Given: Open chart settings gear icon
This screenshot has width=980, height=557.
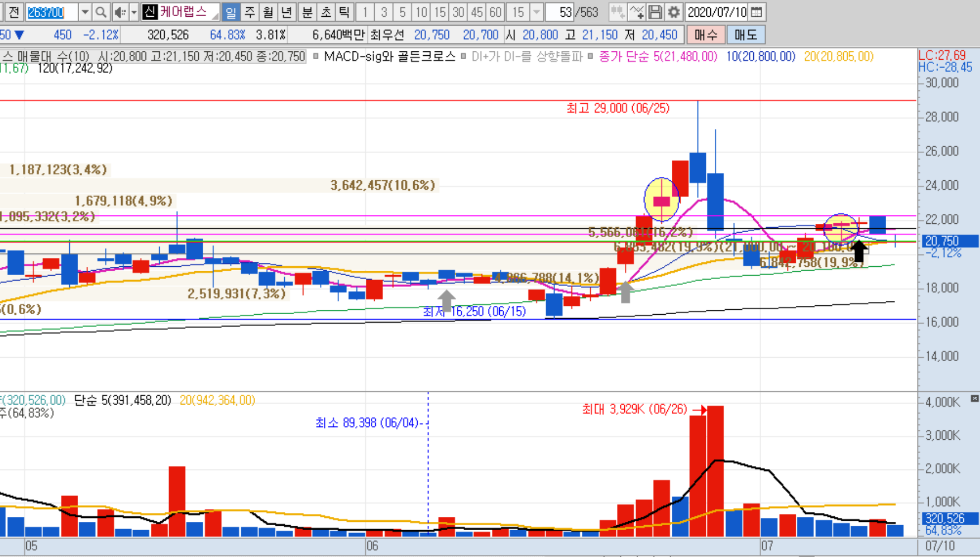Looking at the screenshot, I should pos(673,12).
